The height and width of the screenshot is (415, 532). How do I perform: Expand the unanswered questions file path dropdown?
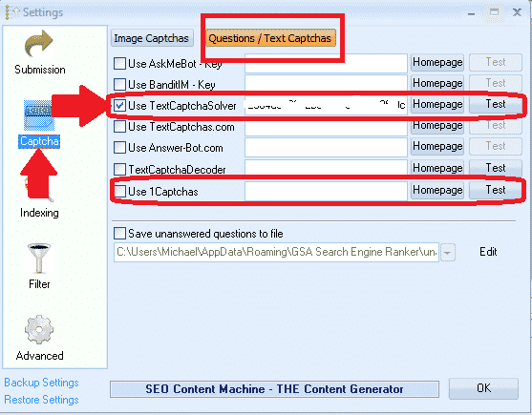(448, 253)
